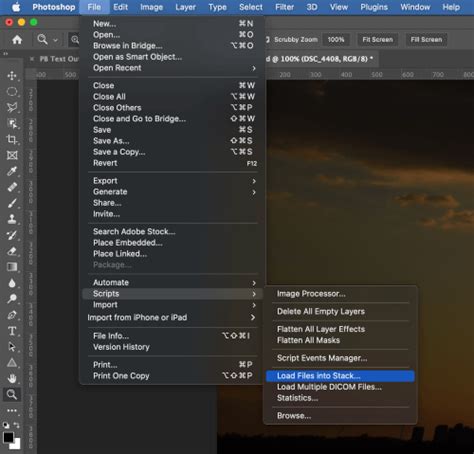This screenshot has height=454, width=474.
Task: Choose Print One Copy
Action: click(x=173, y=376)
